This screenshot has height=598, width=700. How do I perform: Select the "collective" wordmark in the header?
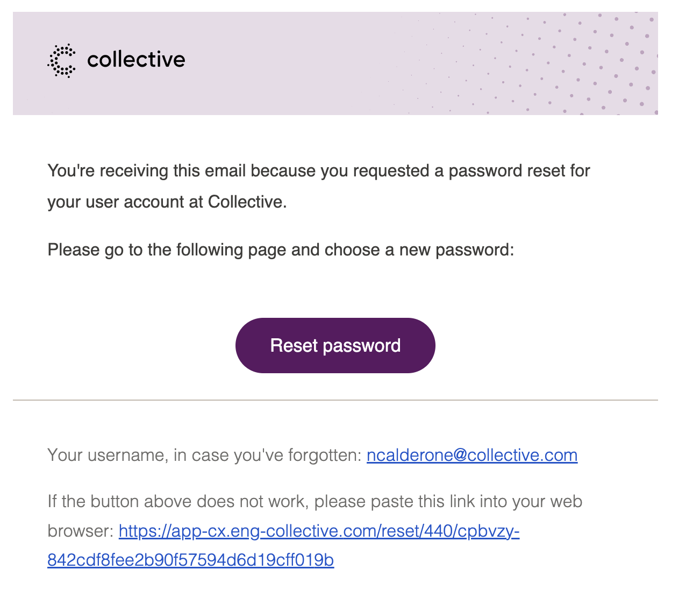(x=136, y=59)
